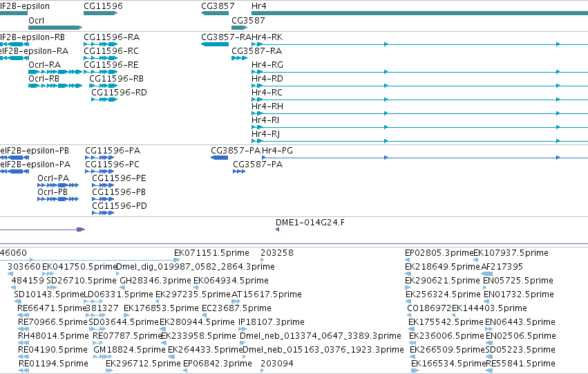Open EST IP18107.3prime

click(272, 323)
